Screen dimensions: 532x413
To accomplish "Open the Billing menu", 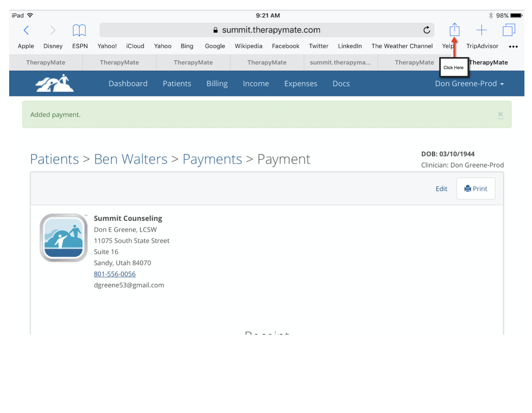I will [217, 84].
